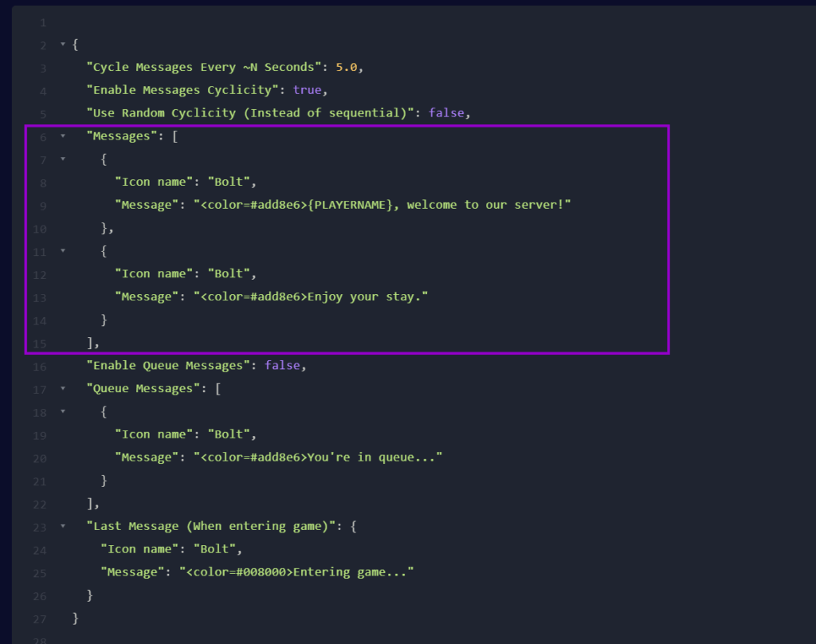Click the "Icon name" key on line 12
Screen dimensions: 816x644
(154, 274)
